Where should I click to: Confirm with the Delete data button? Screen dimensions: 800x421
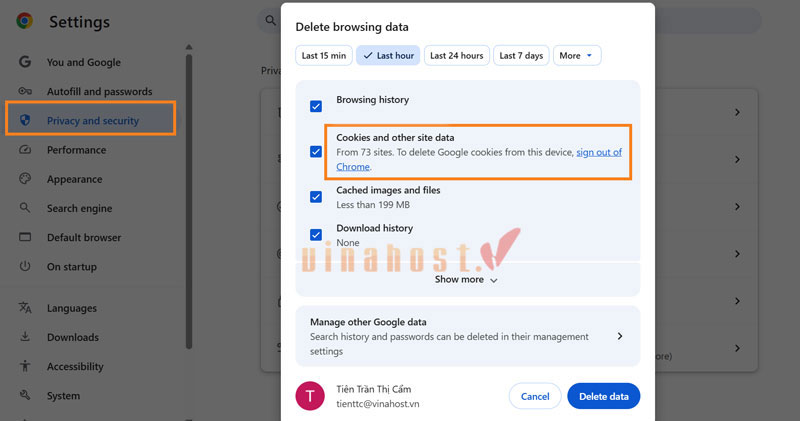point(604,397)
